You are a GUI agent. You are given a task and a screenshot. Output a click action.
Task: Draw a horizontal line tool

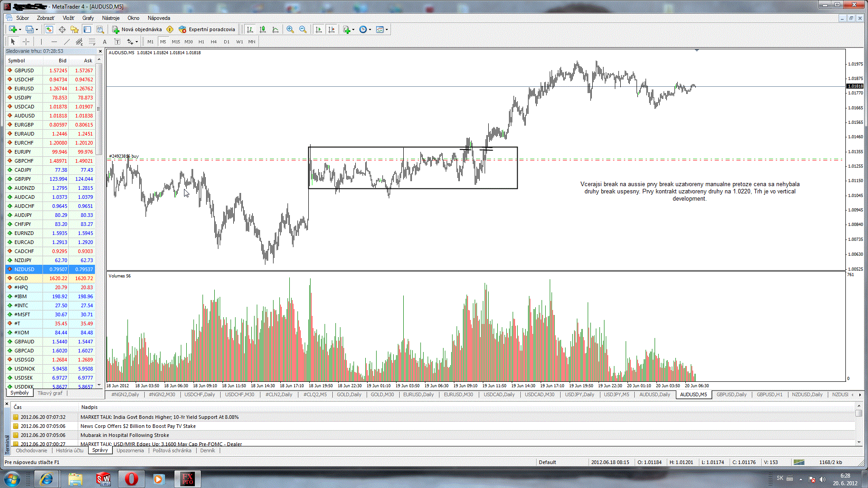click(54, 42)
